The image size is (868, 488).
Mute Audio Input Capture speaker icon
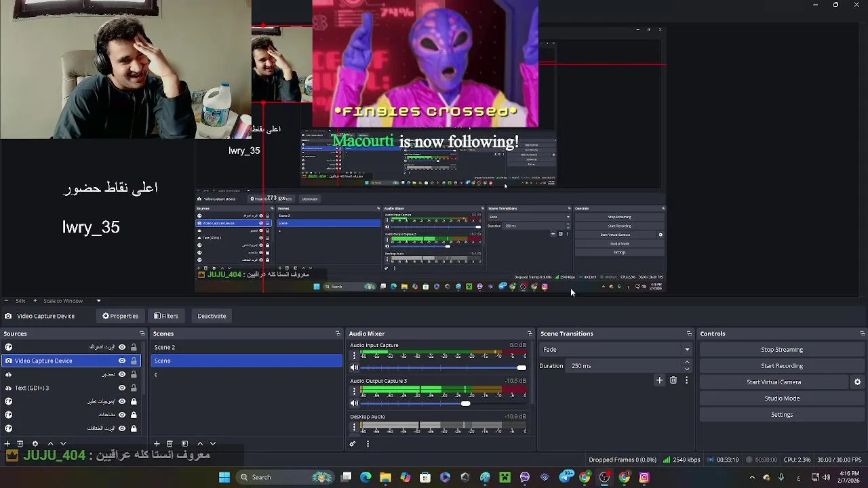[x=354, y=367]
